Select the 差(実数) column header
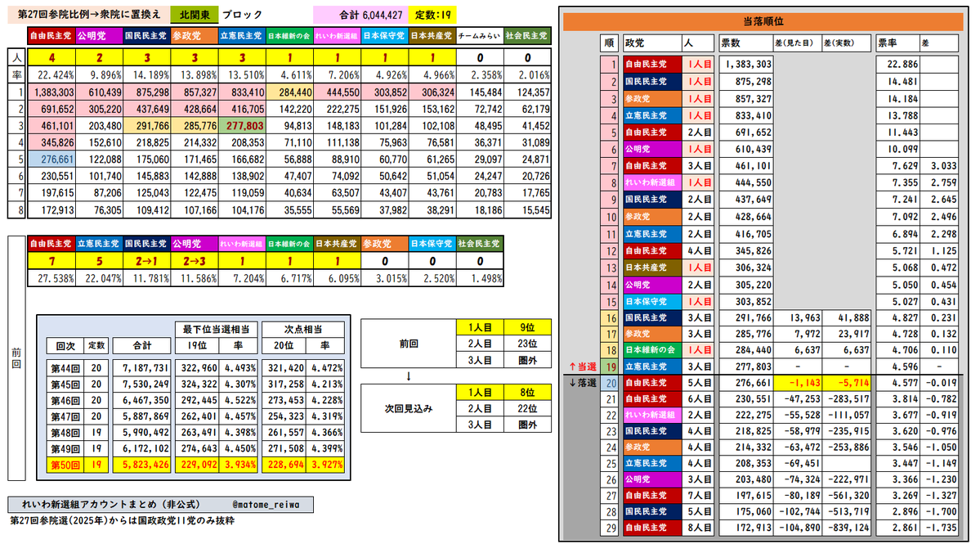The height and width of the screenshot is (553, 980). pyautogui.click(x=846, y=43)
